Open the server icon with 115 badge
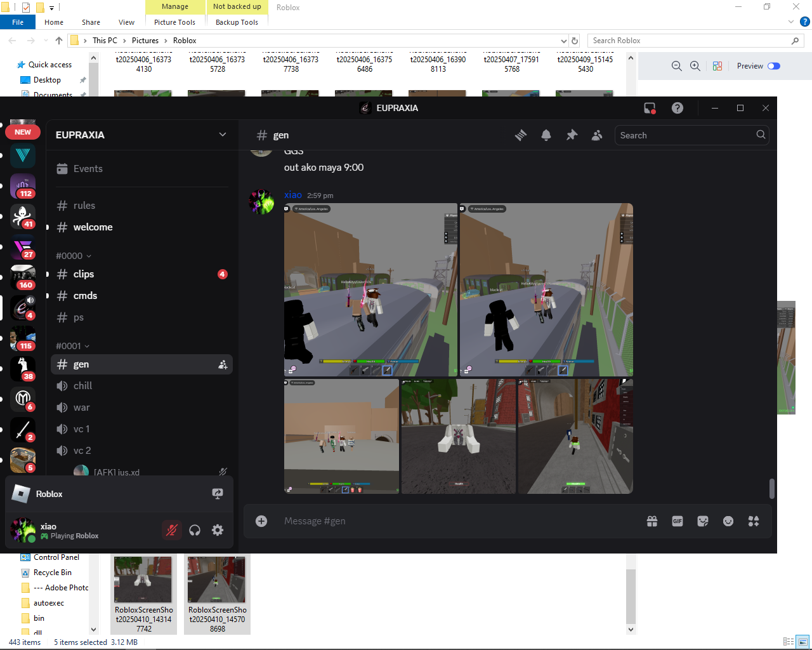The height and width of the screenshot is (650, 812). [x=23, y=338]
